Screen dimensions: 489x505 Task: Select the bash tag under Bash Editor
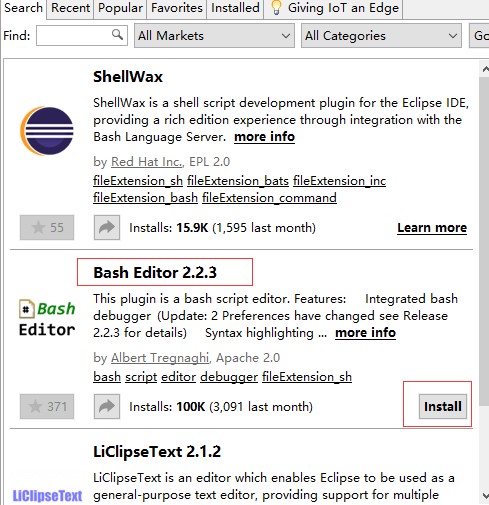point(107,377)
